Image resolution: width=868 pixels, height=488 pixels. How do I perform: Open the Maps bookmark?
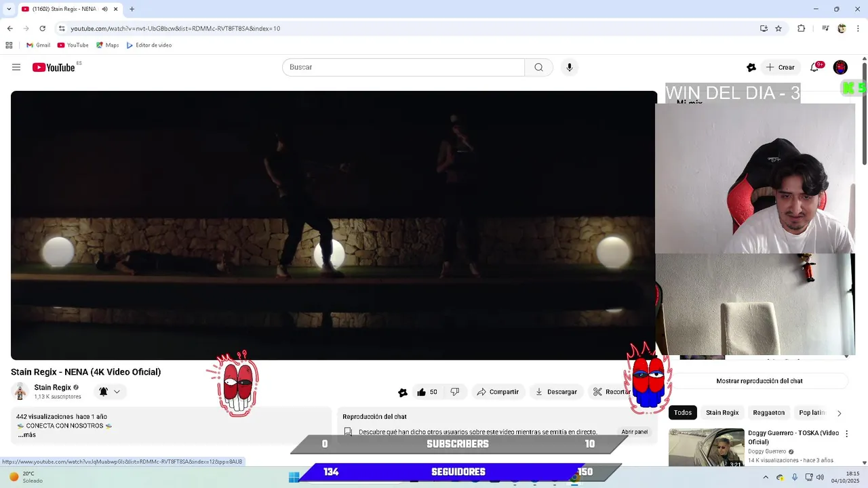(x=107, y=45)
